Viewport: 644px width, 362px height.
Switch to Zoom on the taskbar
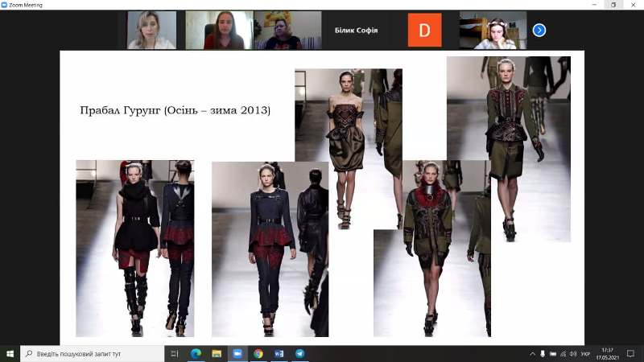tap(237, 353)
